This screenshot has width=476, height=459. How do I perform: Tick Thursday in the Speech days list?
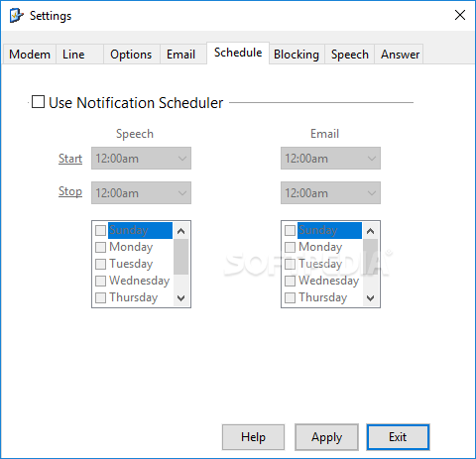pyautogui.click(x=100, y=297)
